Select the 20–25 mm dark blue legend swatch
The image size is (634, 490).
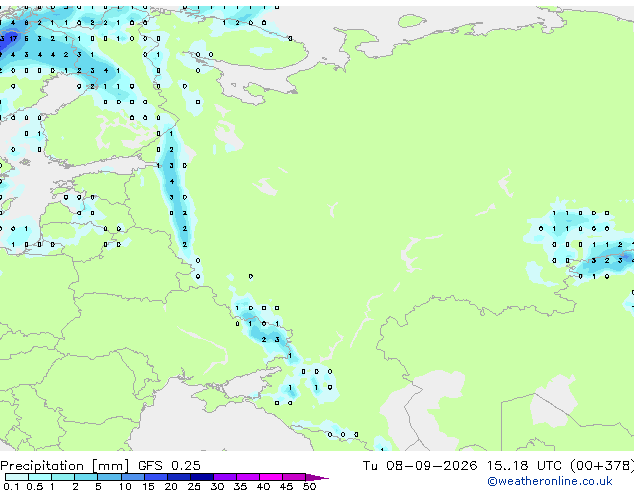(x=178, y=477)
